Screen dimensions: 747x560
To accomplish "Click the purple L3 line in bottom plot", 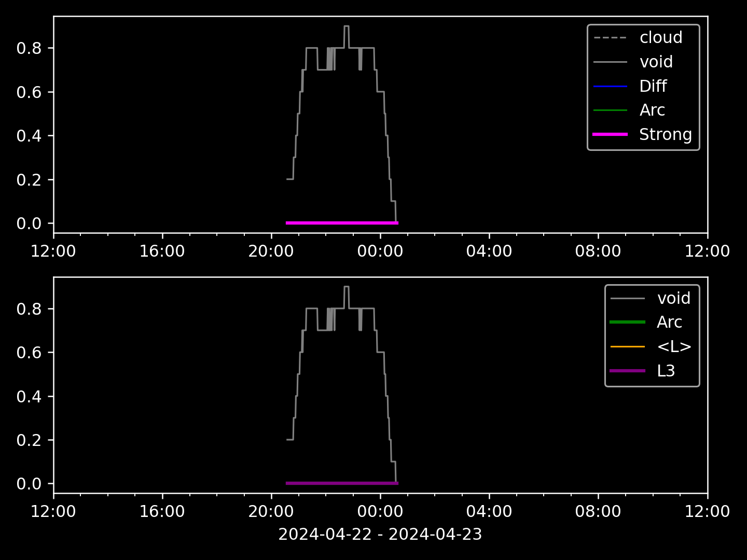I will [x=342, y=483].
